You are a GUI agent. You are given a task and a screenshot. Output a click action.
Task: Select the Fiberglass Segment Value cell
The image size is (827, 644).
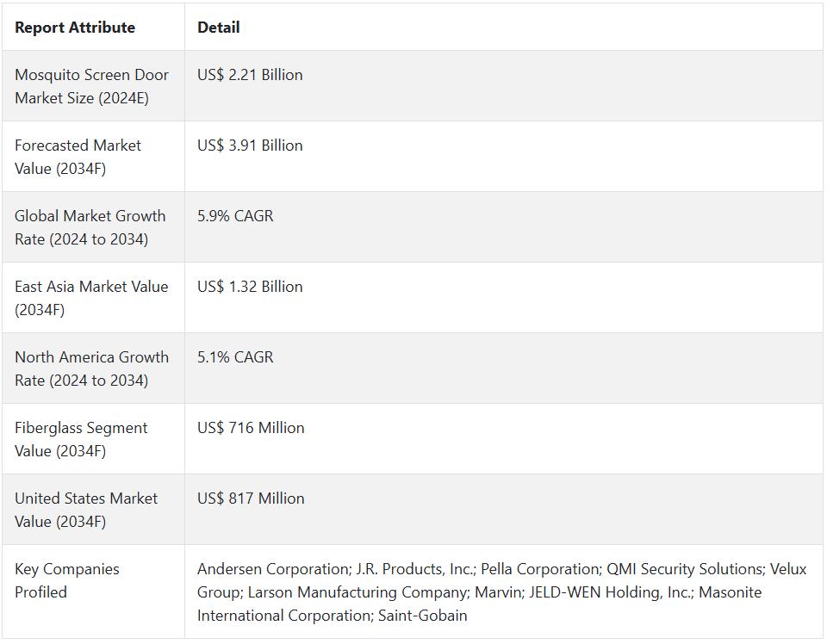[x=81, y=439]
